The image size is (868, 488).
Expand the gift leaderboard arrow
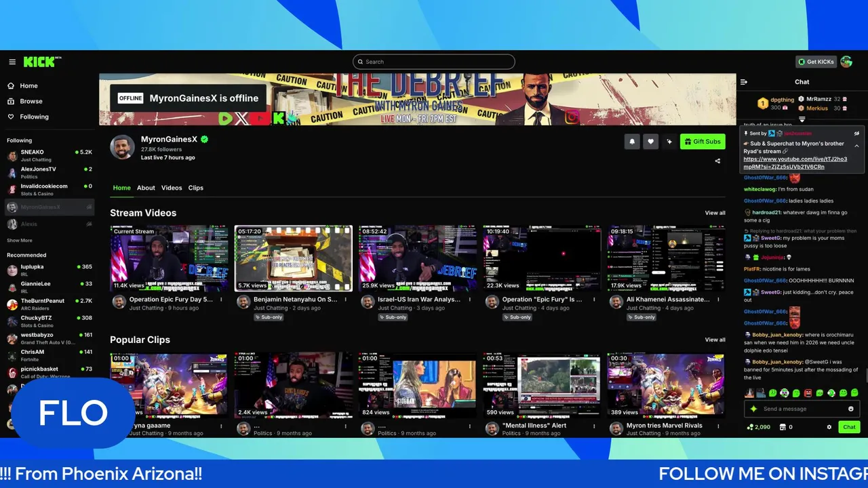click(802, 119)
